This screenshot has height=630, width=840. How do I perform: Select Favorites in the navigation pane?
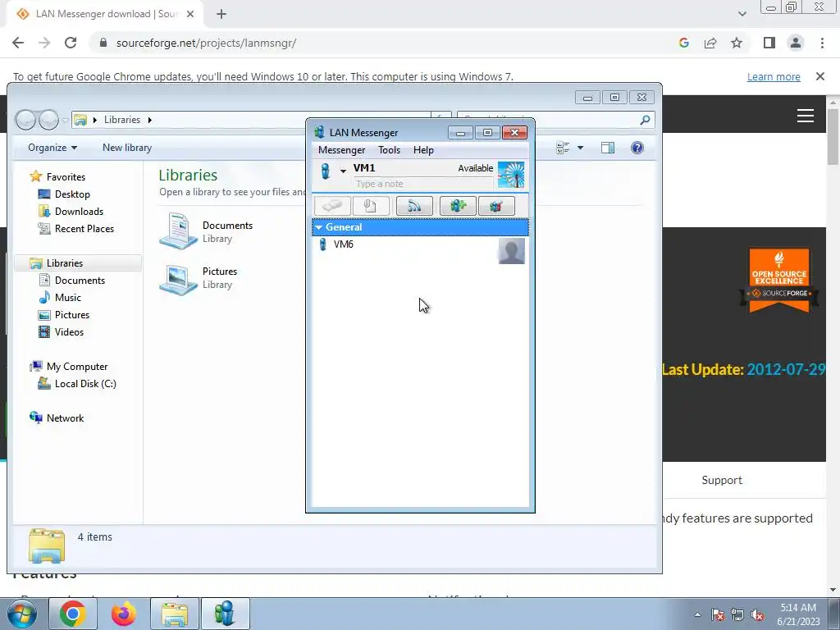[x=66, y=177]
